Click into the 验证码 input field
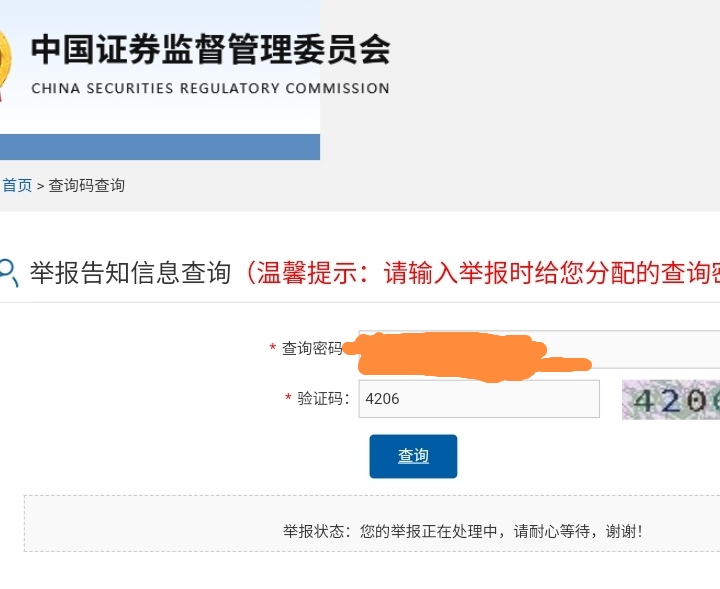Viewport: 720px width, 589px height. point(478,399)
